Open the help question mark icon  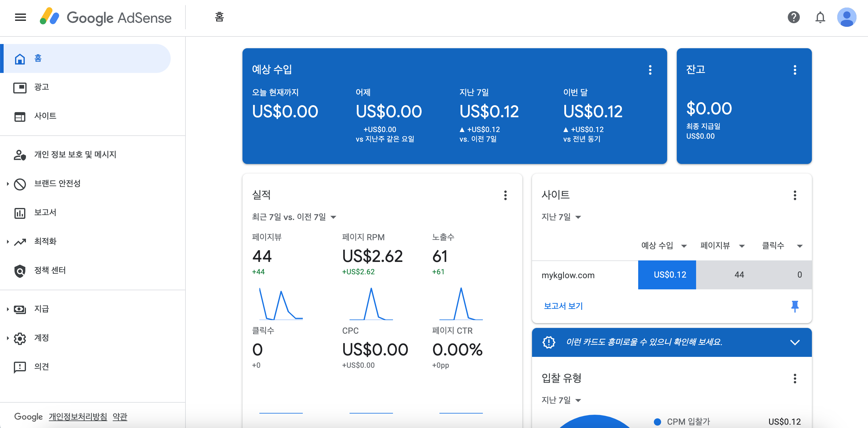click(x=794, y=17)
